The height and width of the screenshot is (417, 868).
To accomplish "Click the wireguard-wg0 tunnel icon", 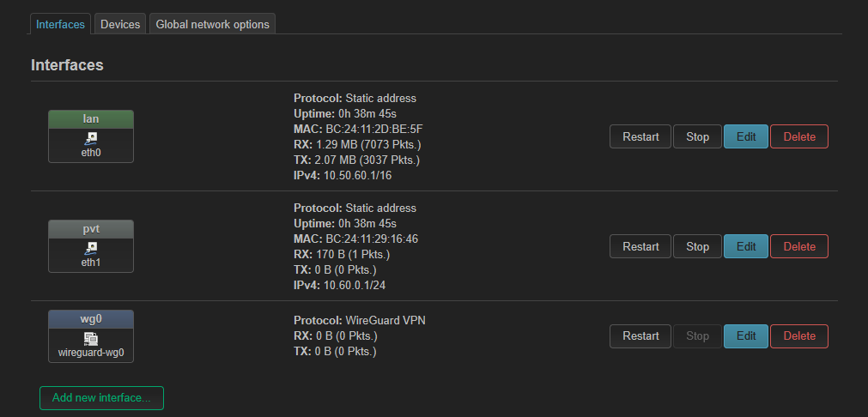I will 91,338.
